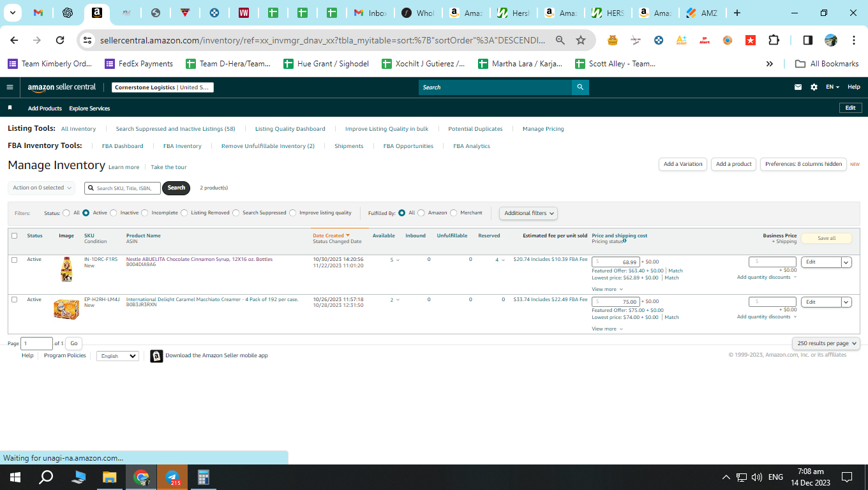Viewport: 868px width, 490px height.
Task: Open the tab search chevron at top-left
Action: click(x=13, y=13)
